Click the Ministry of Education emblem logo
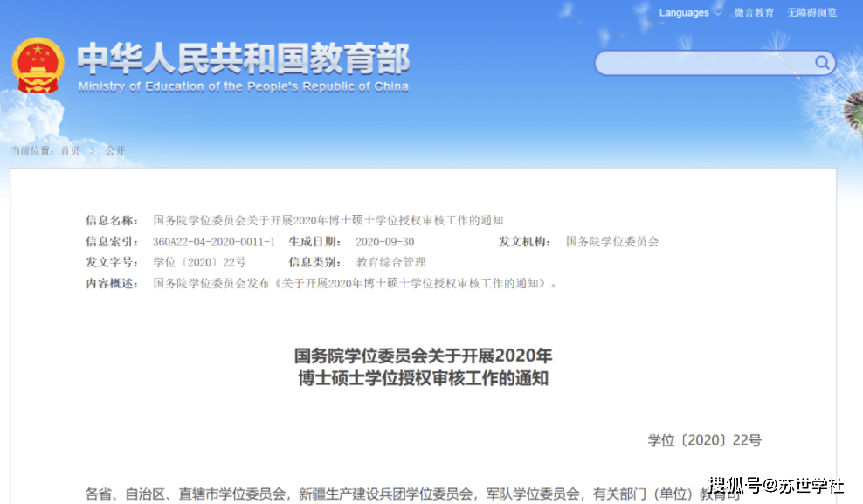 click(x=38, y=63)
